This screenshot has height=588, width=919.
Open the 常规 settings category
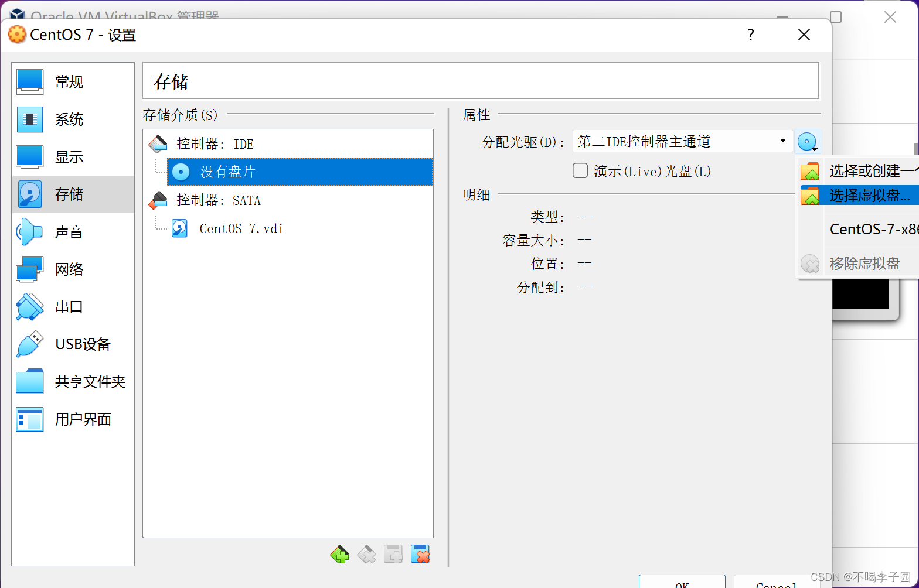73,82
